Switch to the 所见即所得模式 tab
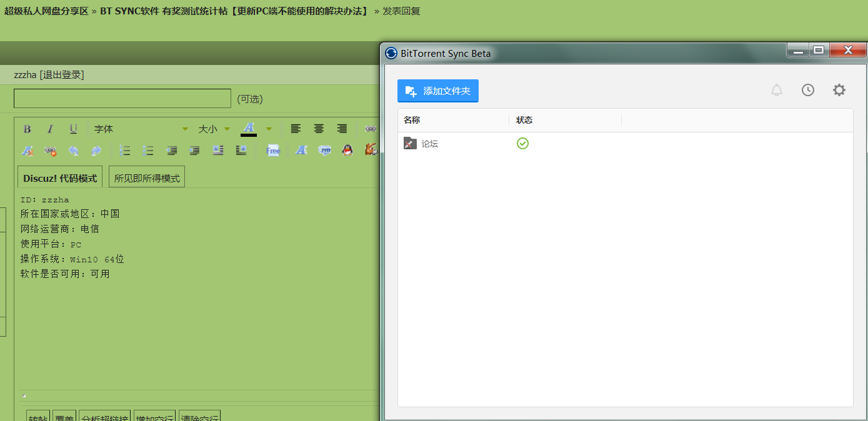868x421 pixels. [147, 177]
